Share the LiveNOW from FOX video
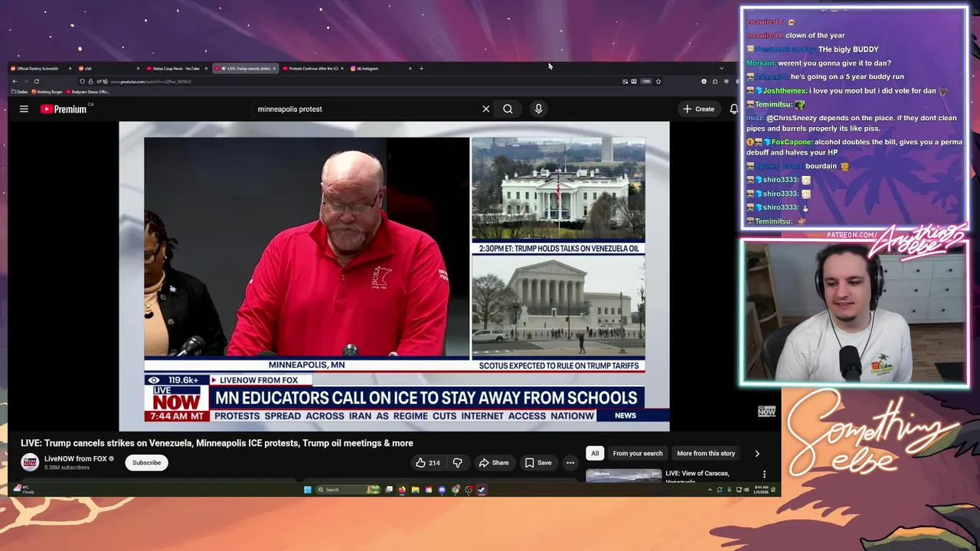Viewport: 980px width, 551px height. (493, 462)
